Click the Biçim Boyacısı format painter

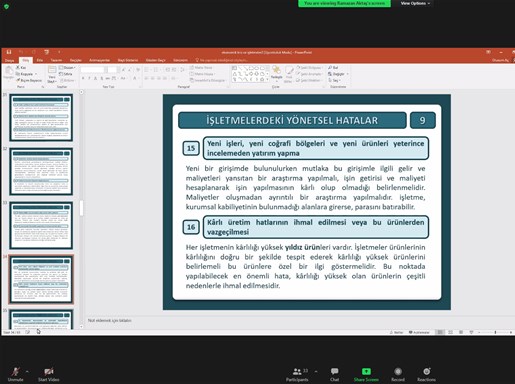click(x=29, y=80)
